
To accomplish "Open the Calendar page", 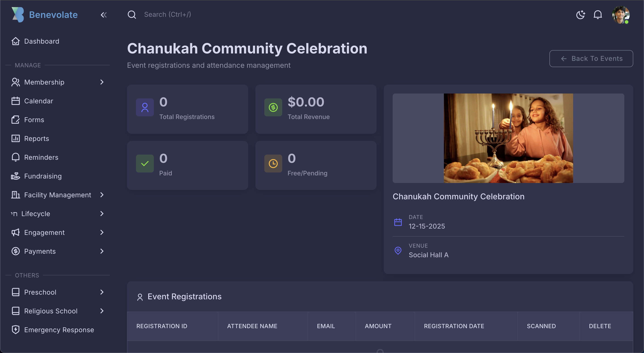I will click(38, 101).
